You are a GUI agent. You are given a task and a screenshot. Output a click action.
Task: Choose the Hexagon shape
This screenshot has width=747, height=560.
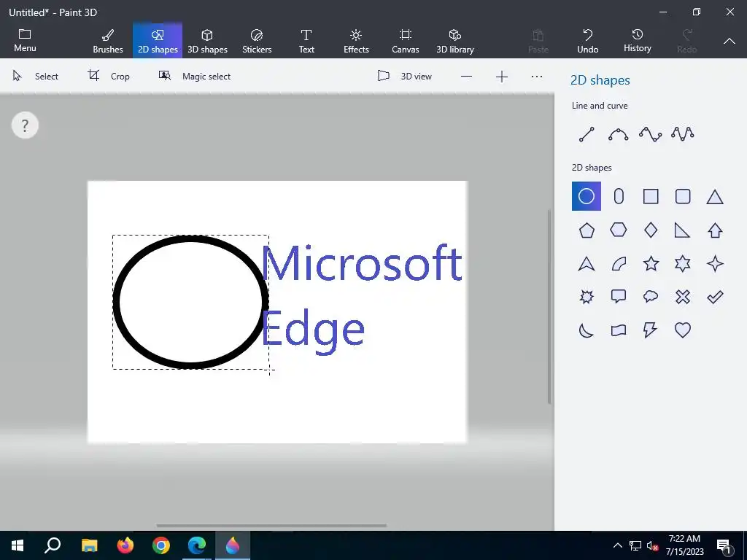click(x=619, y=230)
